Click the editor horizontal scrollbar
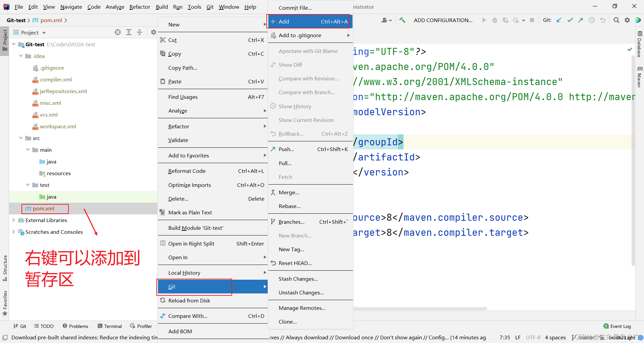 (420, 308)
